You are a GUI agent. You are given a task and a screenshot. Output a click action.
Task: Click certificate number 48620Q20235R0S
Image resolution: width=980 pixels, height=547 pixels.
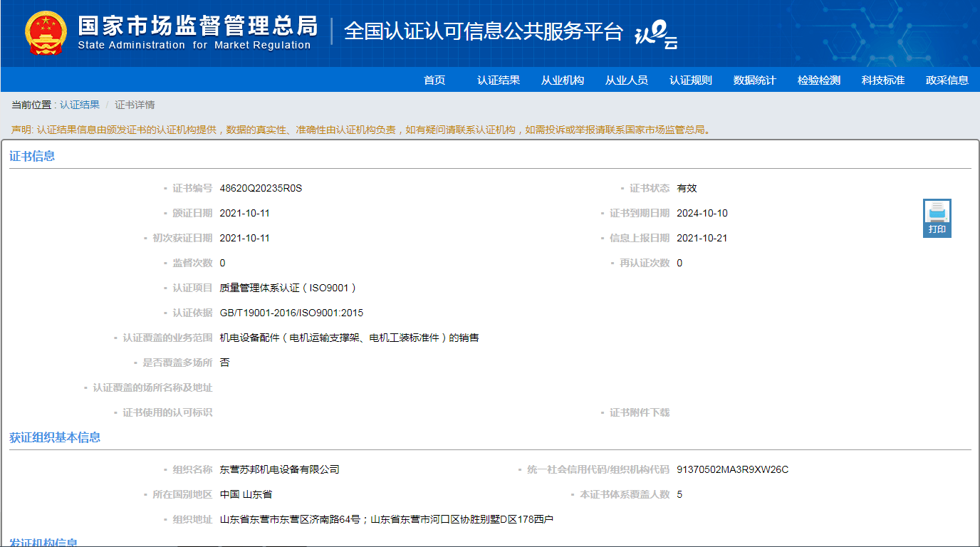[261, 189]
